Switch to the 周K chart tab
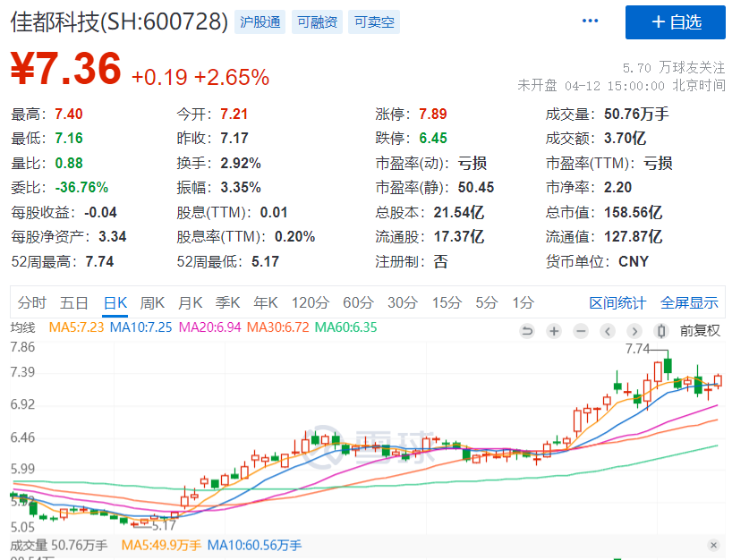 [x=152, y=303]
